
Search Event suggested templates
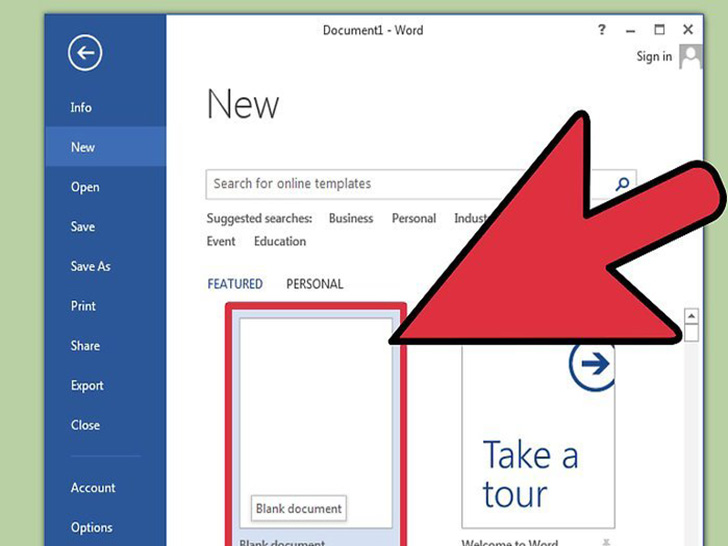point(221,241)
